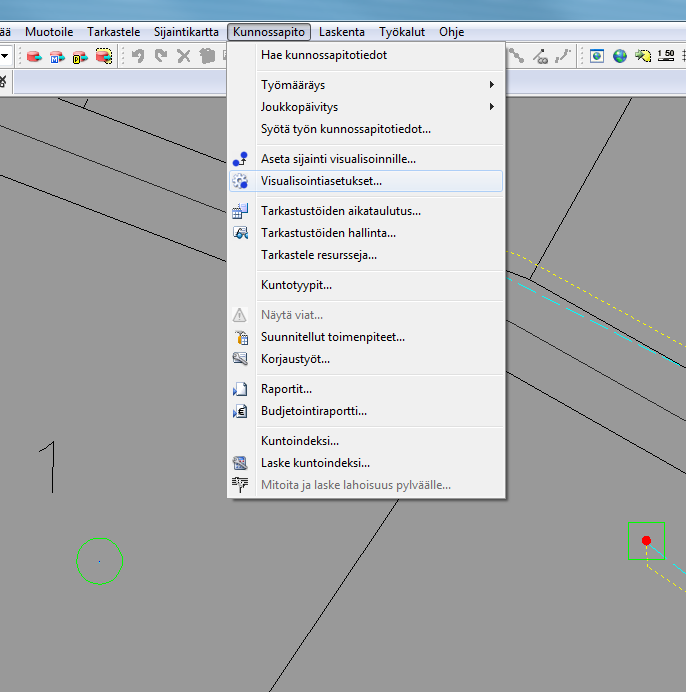Select Syötä työn kunnossapitotiedot menu entry
The image size is (686, 692).
coord(366,129)
